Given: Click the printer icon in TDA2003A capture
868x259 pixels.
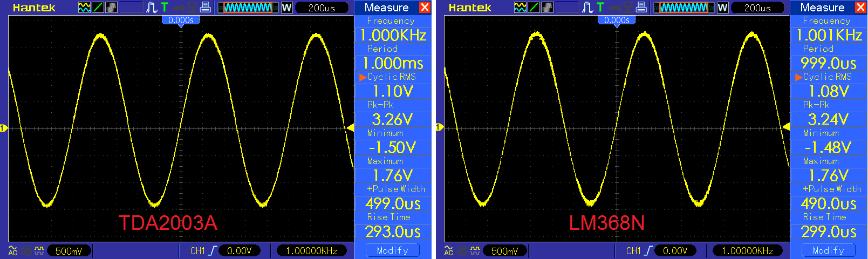Looking at the screenshot, I should [x=205, y=8].
